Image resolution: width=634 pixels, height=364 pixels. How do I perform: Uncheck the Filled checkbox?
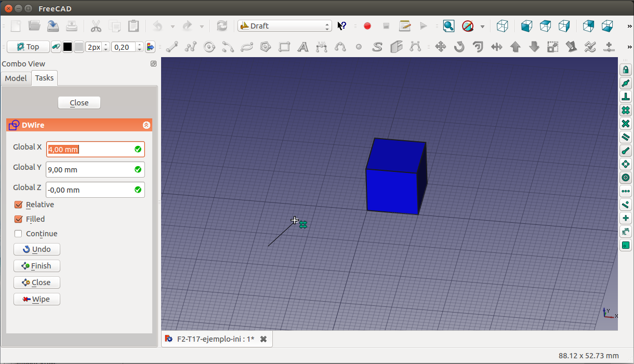[x=19, y=219]
